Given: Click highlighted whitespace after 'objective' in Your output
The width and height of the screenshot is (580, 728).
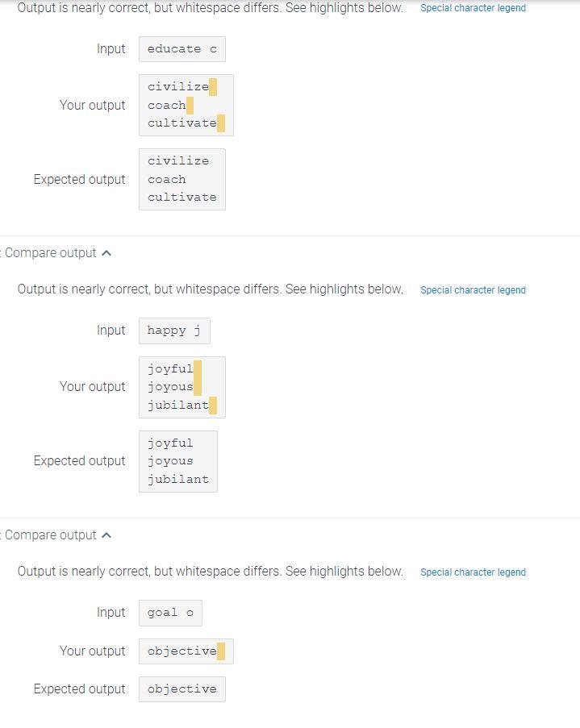Looking at the screenshot, I should click(x=221, y=651).
